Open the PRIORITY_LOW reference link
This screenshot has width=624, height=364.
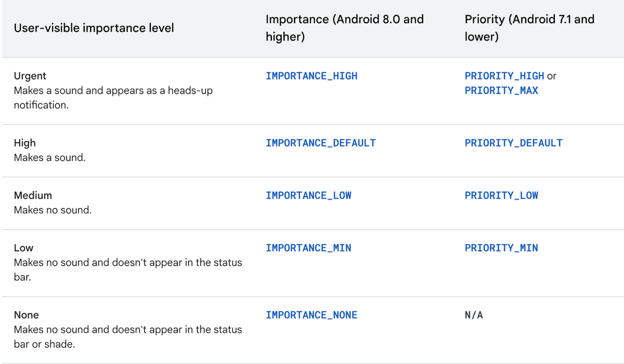[501, 195]
